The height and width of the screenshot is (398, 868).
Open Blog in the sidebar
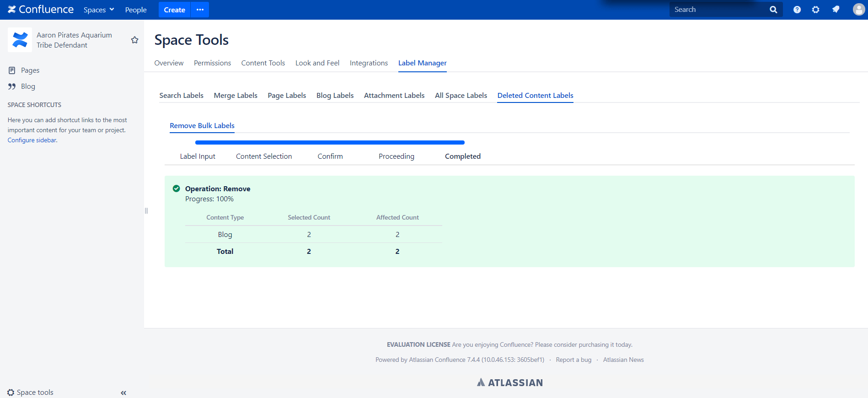tap(28, 86)
